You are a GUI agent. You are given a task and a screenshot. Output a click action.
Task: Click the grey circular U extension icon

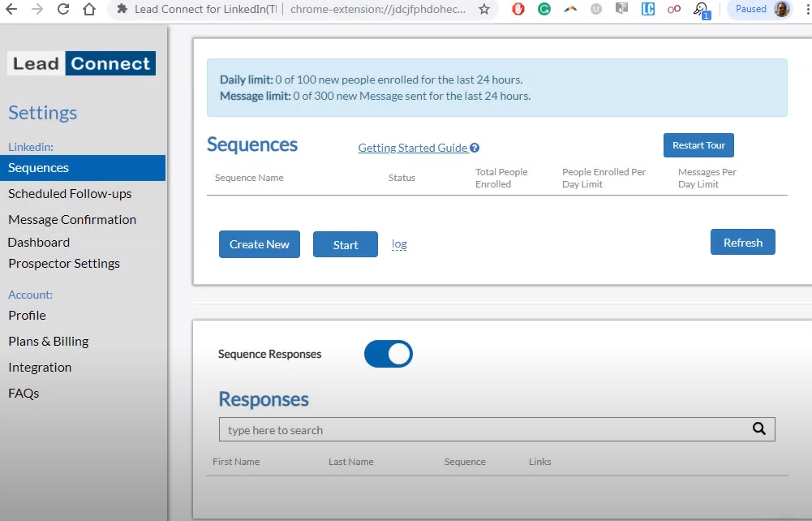coord(596,9)
